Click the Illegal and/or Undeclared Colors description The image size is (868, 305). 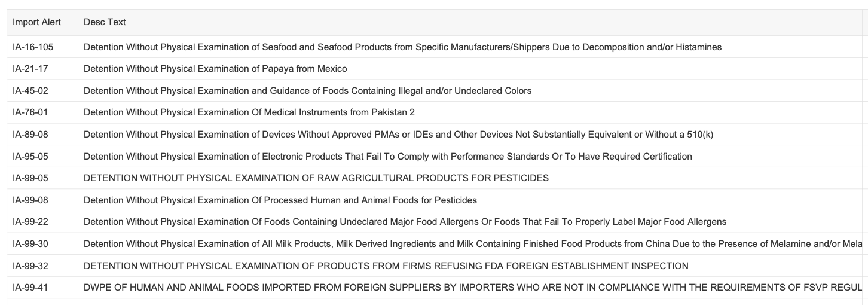(x=307, y=91)
